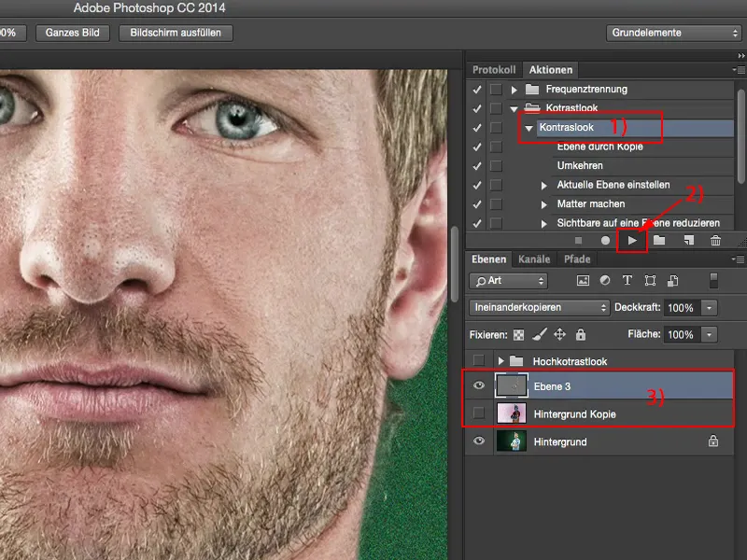This screenshot has width=747, height=560.
Task: Lock layer position move icon
Action: tap(559, 334)
